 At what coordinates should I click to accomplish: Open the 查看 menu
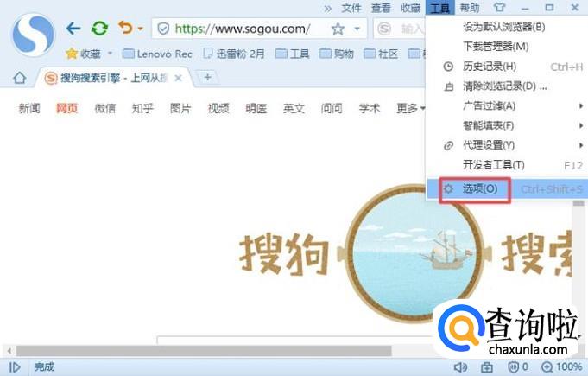(x=381, y=8)
